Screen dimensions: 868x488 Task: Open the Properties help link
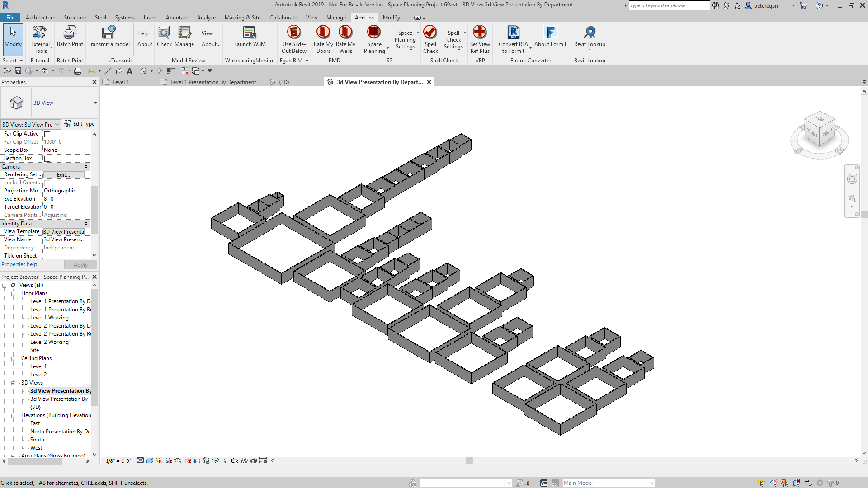tap(19, 264)
